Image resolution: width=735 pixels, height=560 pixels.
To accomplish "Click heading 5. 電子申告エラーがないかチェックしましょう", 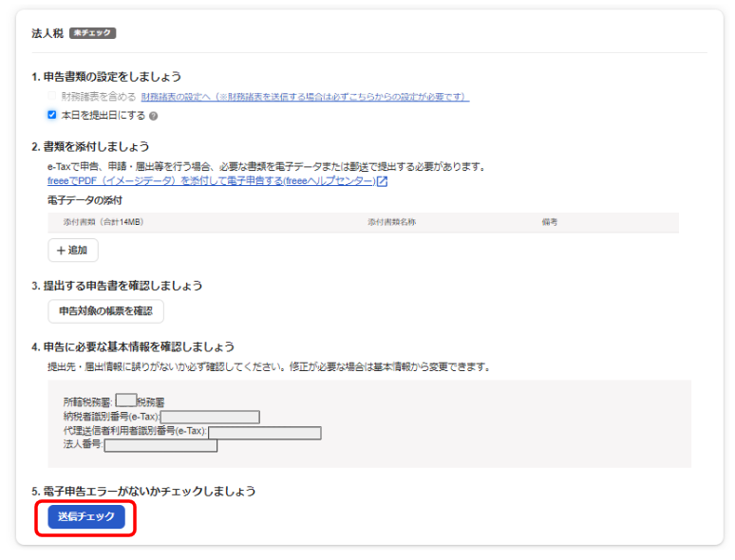I will coord(143,491).
